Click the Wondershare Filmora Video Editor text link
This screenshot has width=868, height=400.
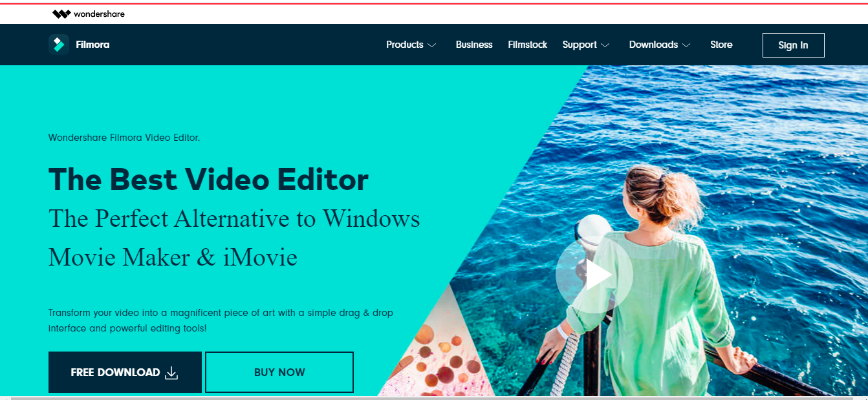tap(124, 138)
